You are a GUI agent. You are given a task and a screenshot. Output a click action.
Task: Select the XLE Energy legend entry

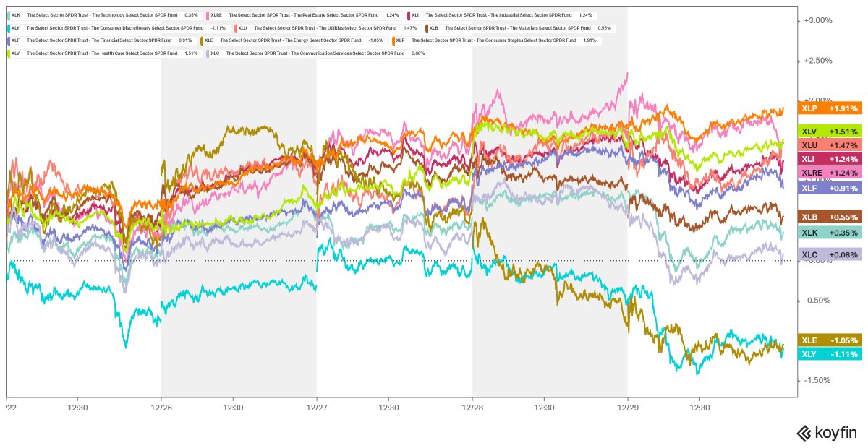point(294,41)
